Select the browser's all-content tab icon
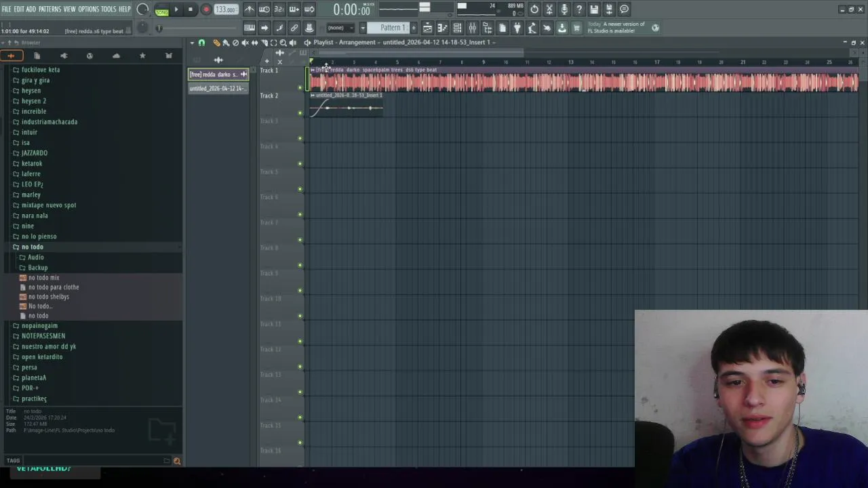Image resolution: width=868 pixels, height=488 pixels. [x=12, y=56]
